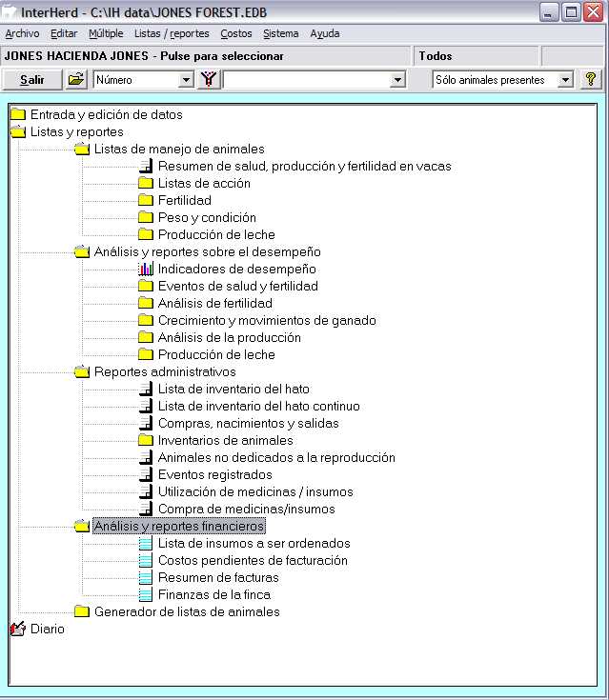Collapse Listas de manejo de animales

pyautogui.click(x=82, y=149)
